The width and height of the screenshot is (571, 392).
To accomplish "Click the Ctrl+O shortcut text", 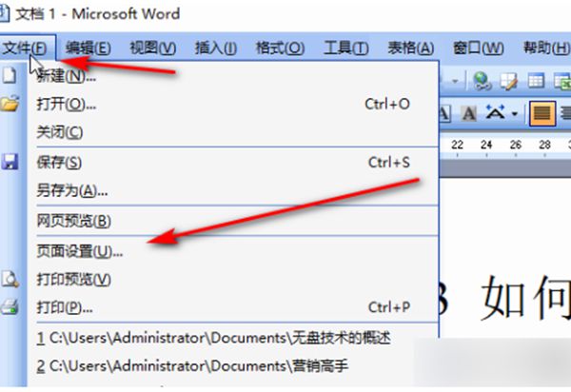I will coord(387,105).
